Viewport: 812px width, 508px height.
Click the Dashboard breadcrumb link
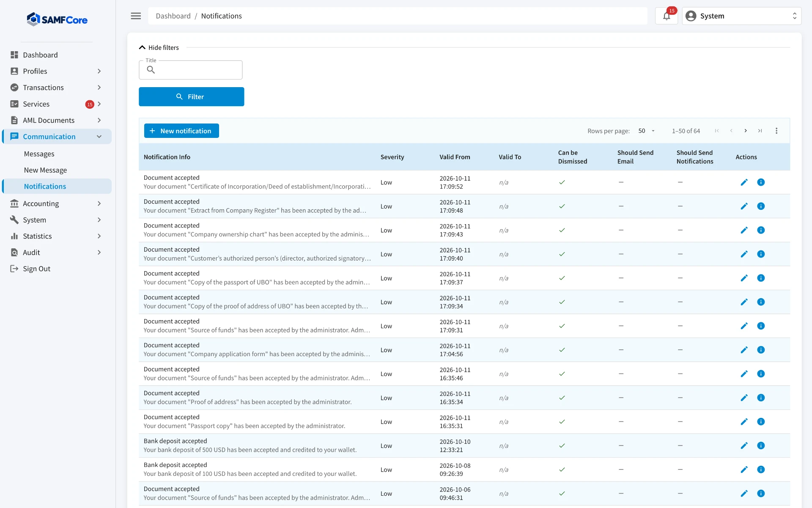click(x=173, y=16)
